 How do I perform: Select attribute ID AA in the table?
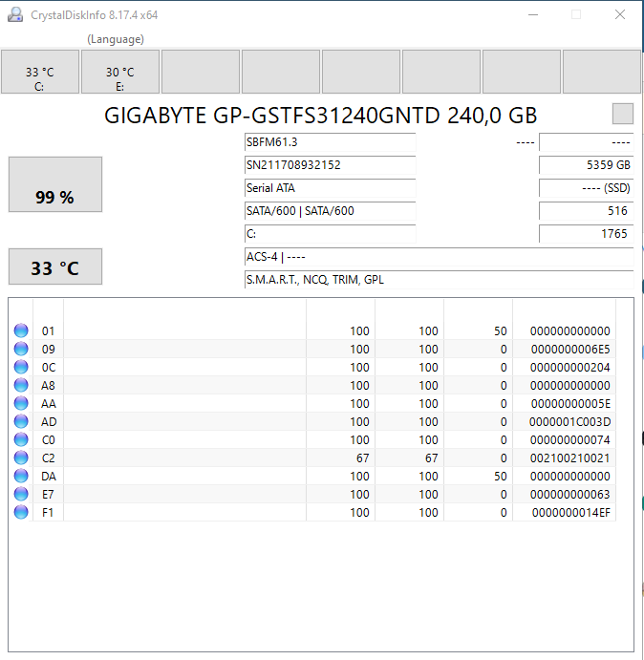(x=49, y=404)
